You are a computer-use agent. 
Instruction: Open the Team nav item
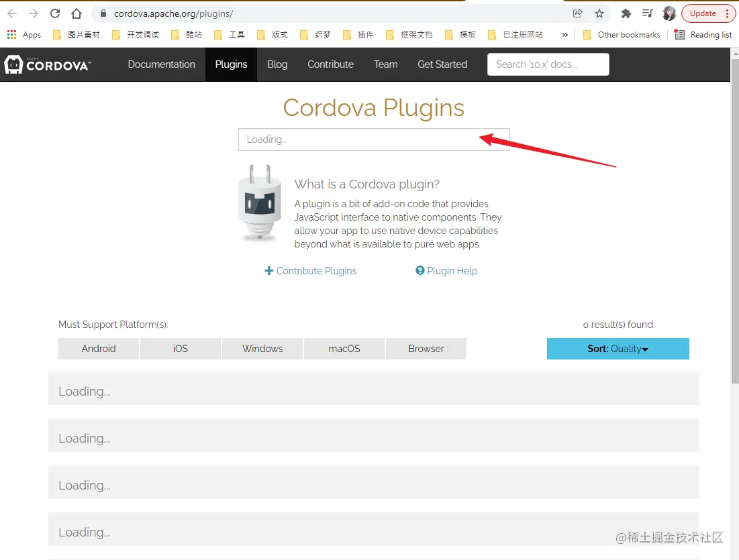click(385, 64)
